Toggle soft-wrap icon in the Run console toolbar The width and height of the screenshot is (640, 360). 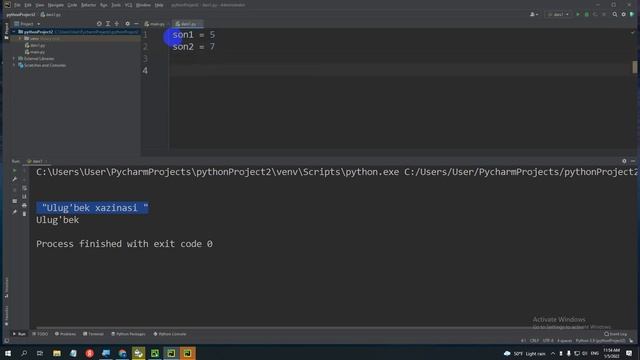[x=24, y=188]
